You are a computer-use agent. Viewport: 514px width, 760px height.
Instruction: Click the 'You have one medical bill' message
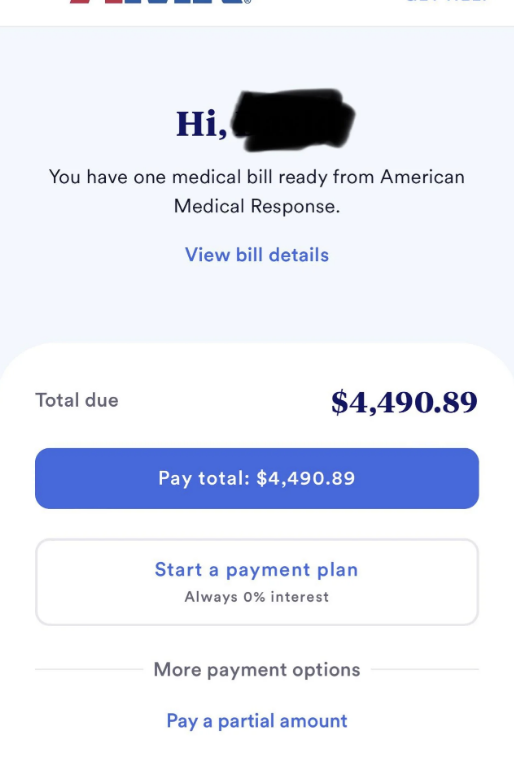pyautogui.click(x=257, y=191)
